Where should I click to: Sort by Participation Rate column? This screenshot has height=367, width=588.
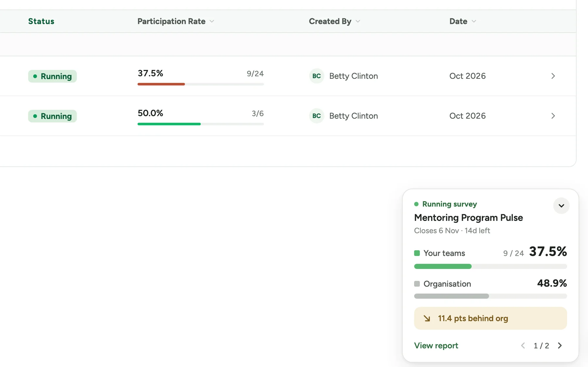pos(176,21)
